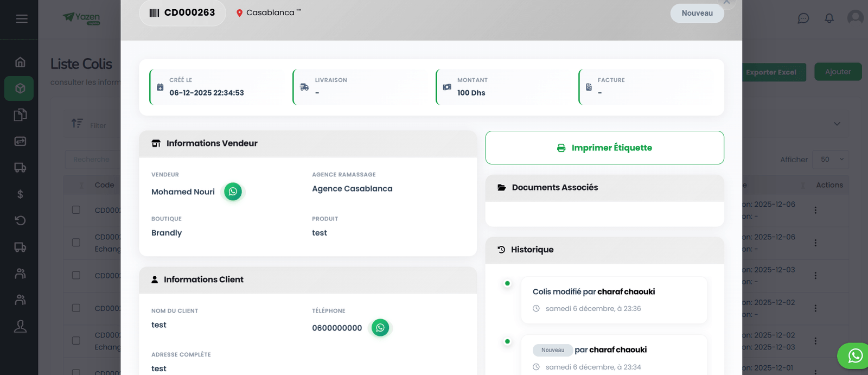Open the Afficher 50 rows dropdown

point(831,160)
